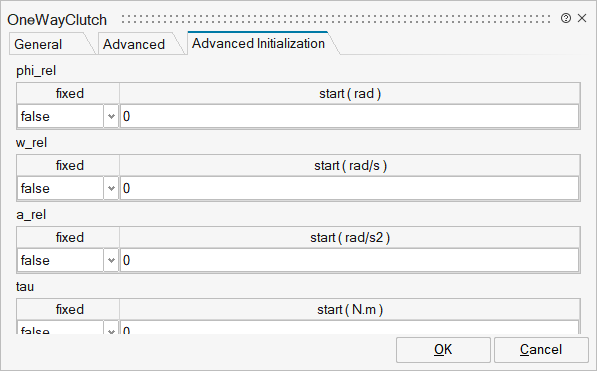Viewport: 597px width, 371px height.
Task: Close the OneWayClutch dialog
Action: [x=582, y=18]
